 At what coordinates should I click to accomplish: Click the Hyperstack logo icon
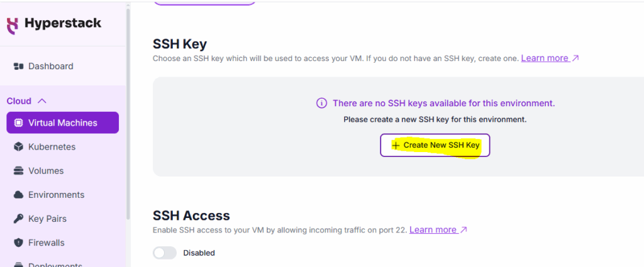[12, 25]
